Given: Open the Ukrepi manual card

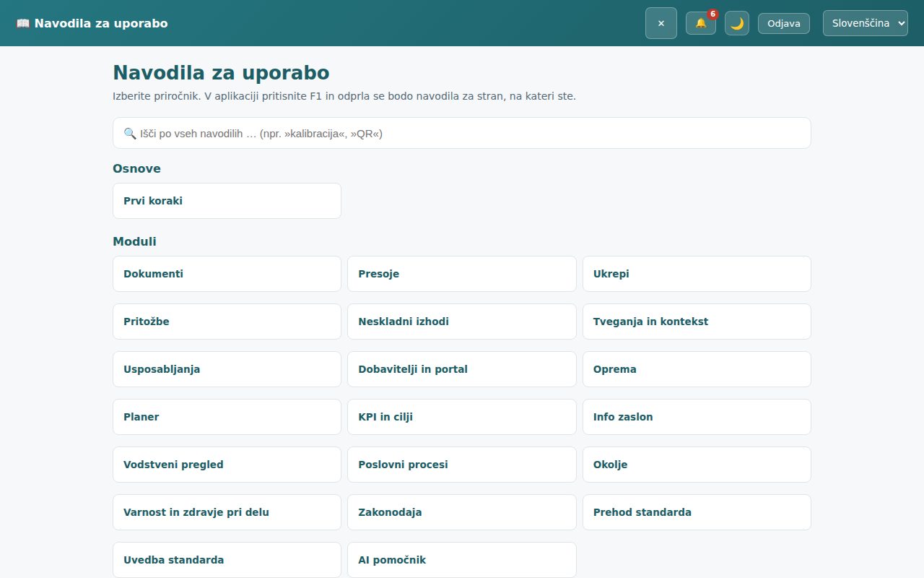Looking at the screenshot, I should (x=697, y=274).
